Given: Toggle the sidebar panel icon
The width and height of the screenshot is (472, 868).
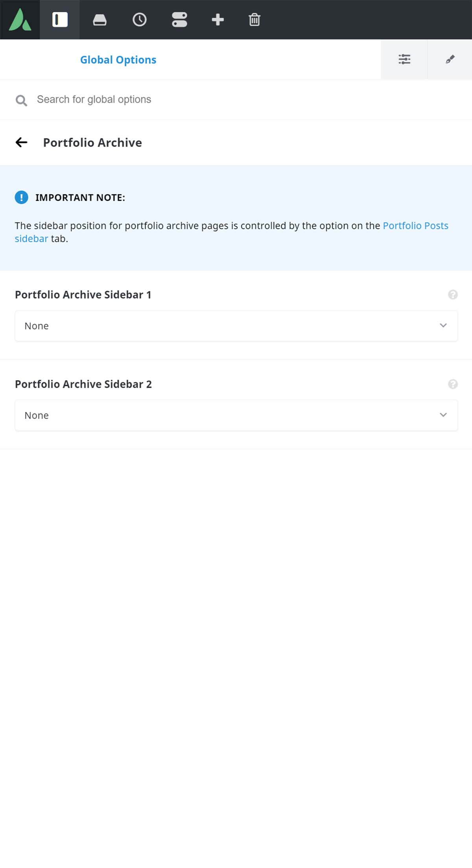Looking at the screenshot, I should (x=60, y=20).
